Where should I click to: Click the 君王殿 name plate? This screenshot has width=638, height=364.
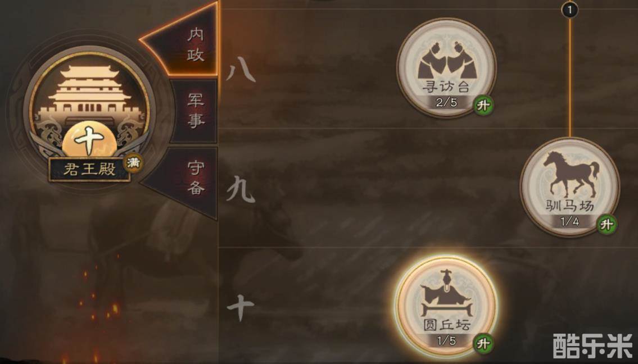tap(89, 169)
